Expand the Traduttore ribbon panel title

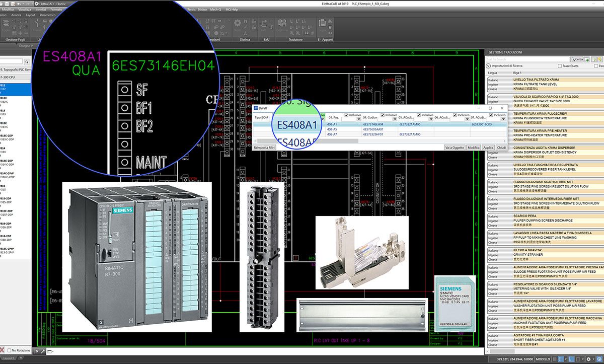[296, 39]
